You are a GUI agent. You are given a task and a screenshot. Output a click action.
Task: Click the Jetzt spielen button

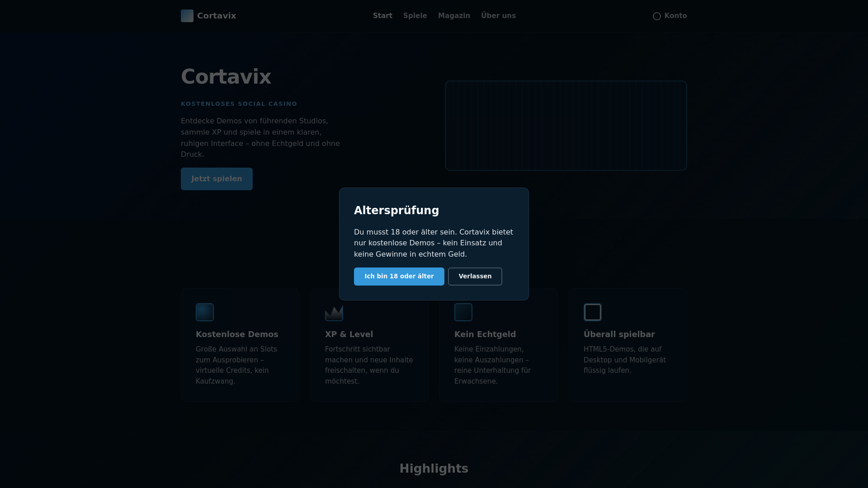[x=217, y=179]
